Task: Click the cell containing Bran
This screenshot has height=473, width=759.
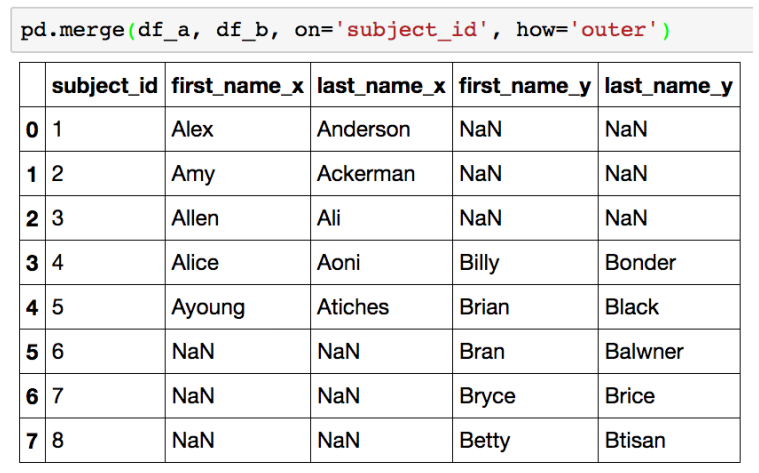Action: [525, 351]
